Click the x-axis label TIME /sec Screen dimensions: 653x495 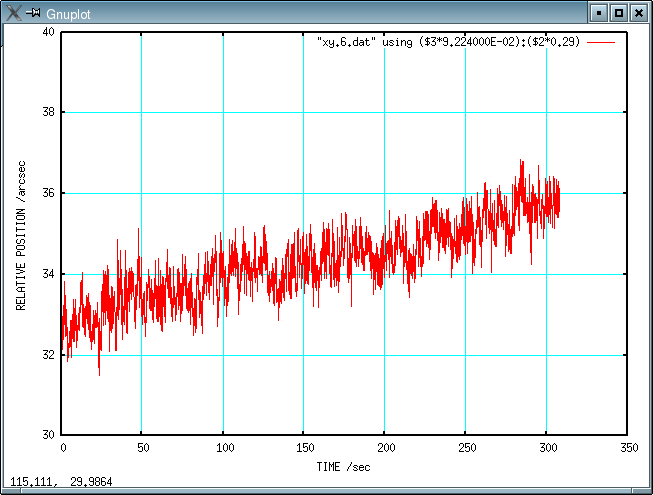(343, 467)
